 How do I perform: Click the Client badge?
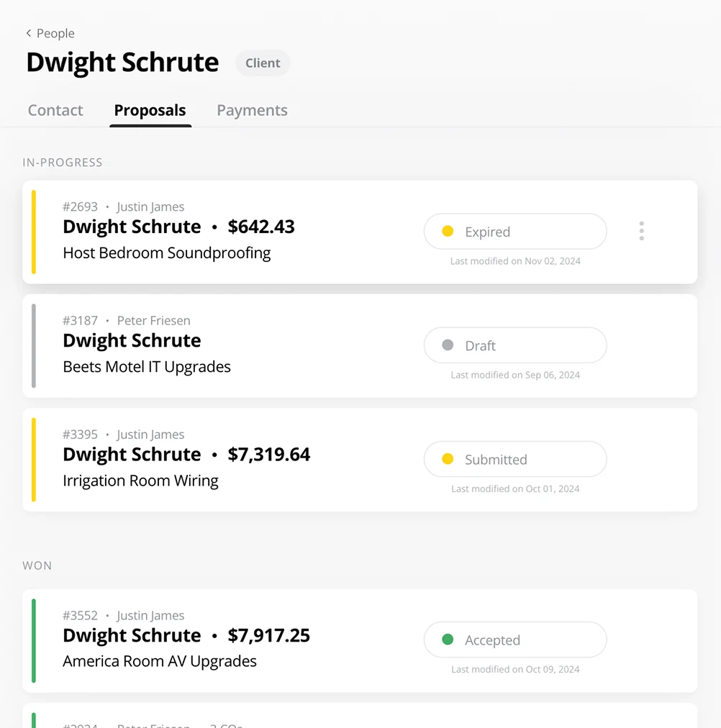263,63
